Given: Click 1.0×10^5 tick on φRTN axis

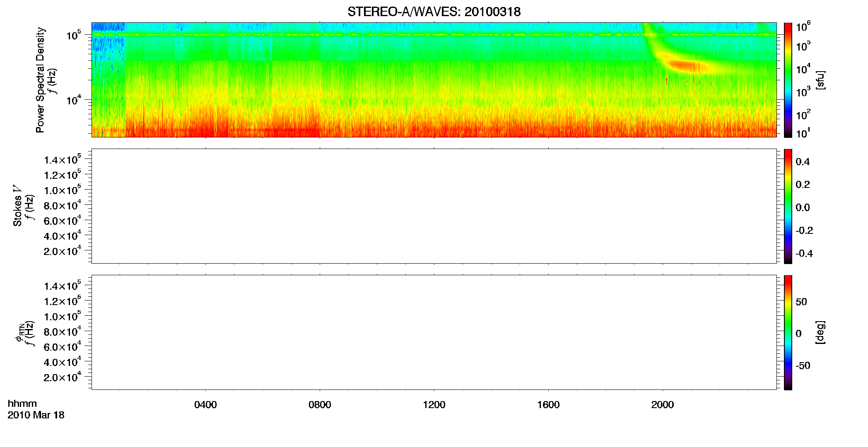Looking at the screenshot, I should pyautogui.click(x=63, y=317).
